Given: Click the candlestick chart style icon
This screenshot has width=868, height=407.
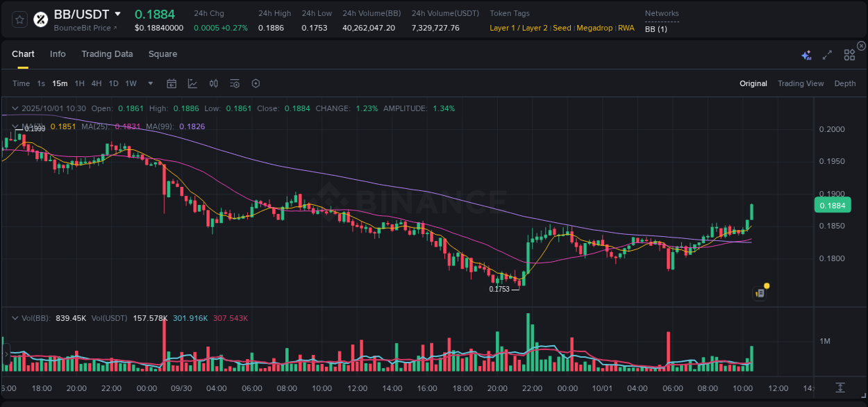Looking at the screenshot, I should point(214,83).
